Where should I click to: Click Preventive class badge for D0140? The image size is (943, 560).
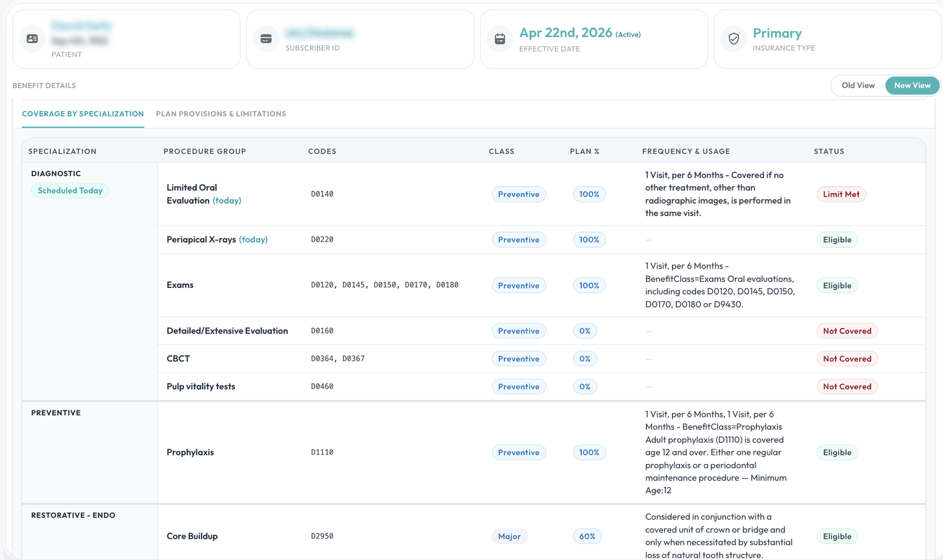click(x=519, y=194)
